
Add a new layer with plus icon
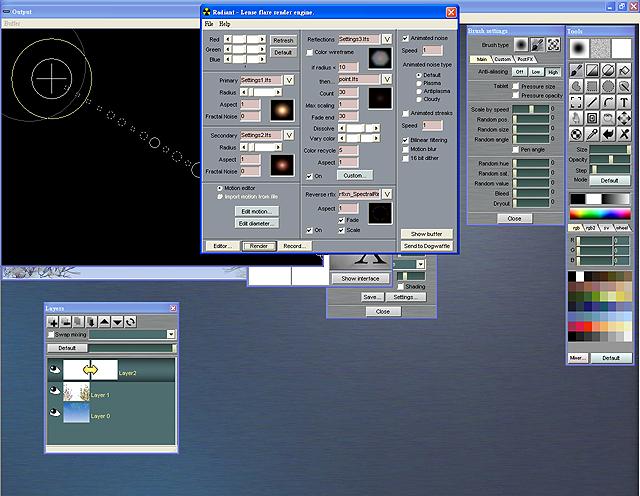coord(53,322)
